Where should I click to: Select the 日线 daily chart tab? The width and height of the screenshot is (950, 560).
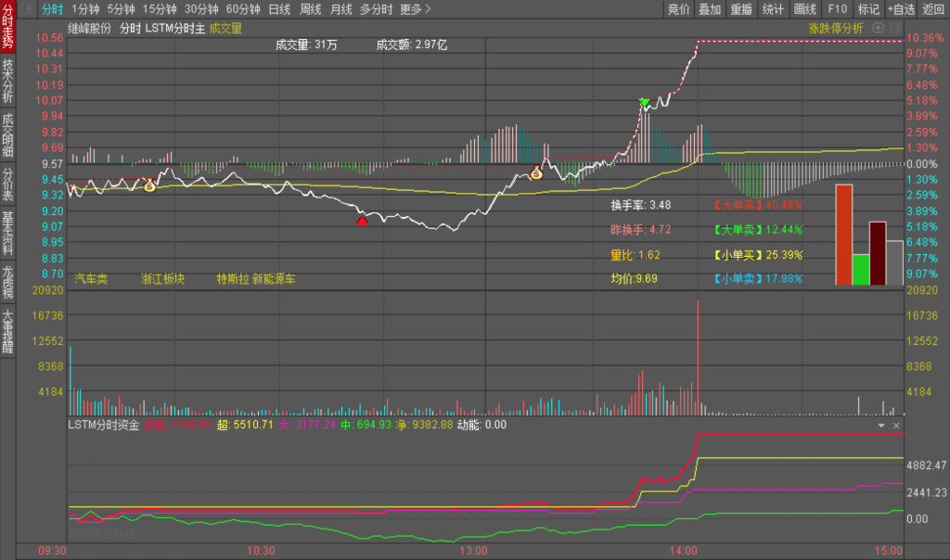click(278, 9)
